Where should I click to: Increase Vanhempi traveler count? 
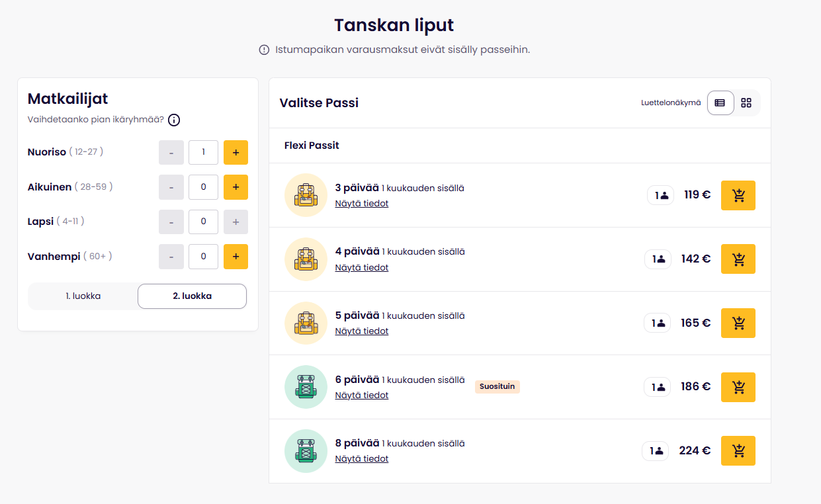236,257
